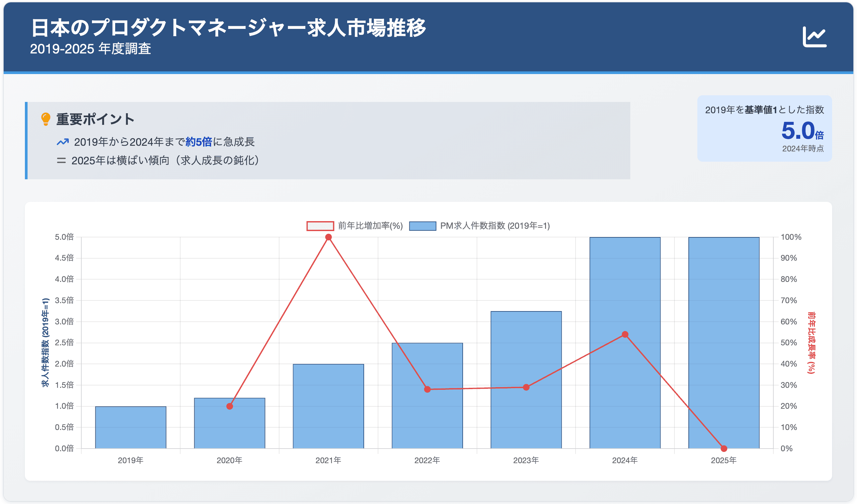
Task: Click the equals sign icon beside 2025年
Action: tap(61, 160)
